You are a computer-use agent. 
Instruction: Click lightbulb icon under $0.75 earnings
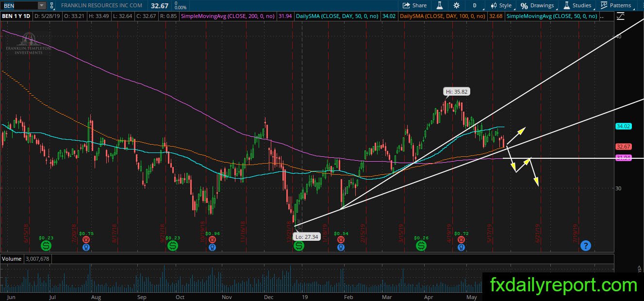tap(86, 248)
